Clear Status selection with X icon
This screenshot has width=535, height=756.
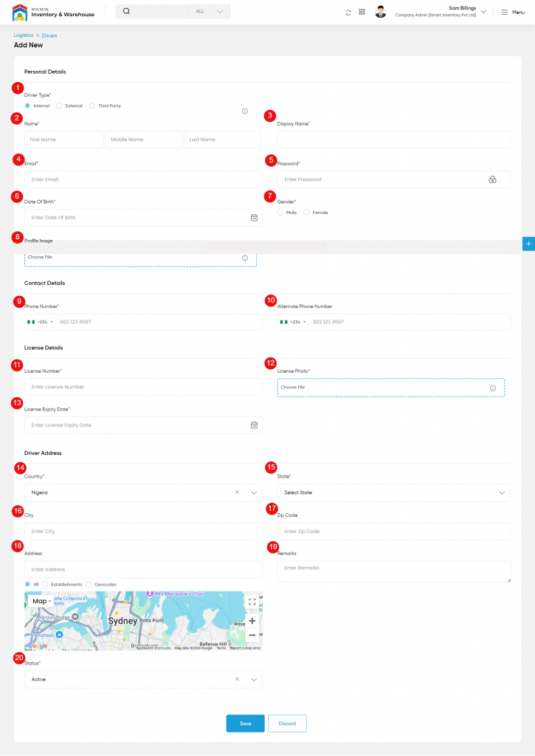pos(237,679)
